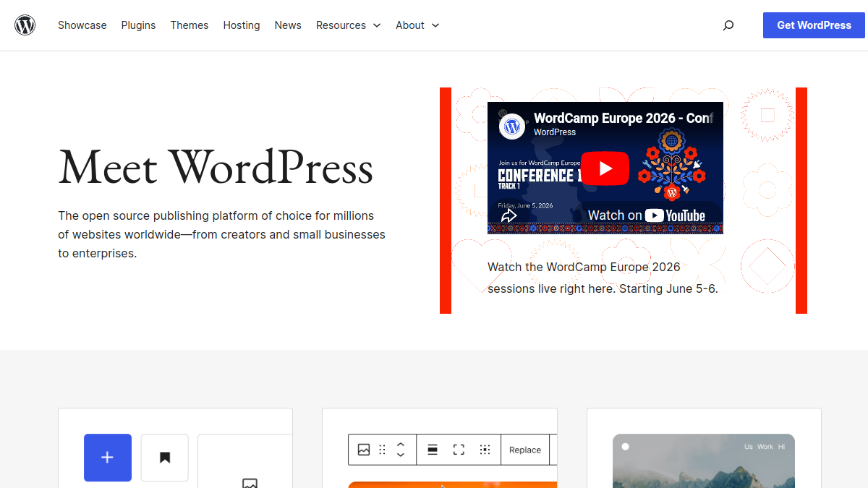Click the move-up chevron in the block toolbar
The image size is (868, 488).
coord(401,444)
